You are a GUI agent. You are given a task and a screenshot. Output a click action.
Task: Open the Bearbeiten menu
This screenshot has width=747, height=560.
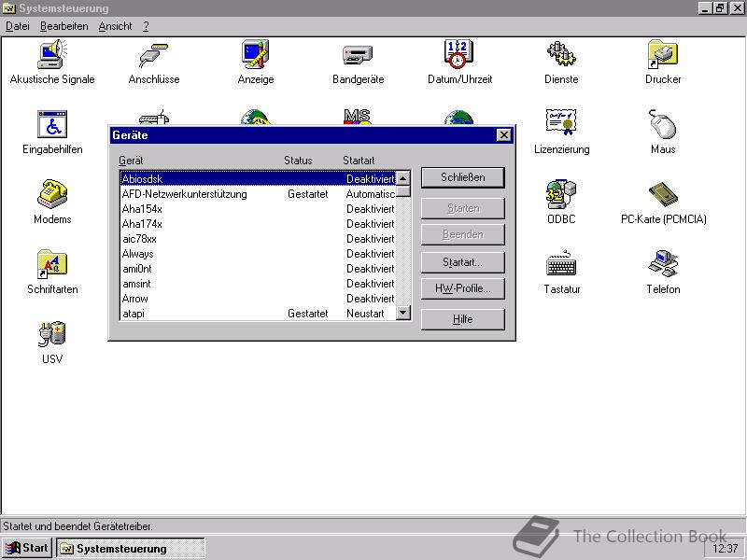point(63,26)
